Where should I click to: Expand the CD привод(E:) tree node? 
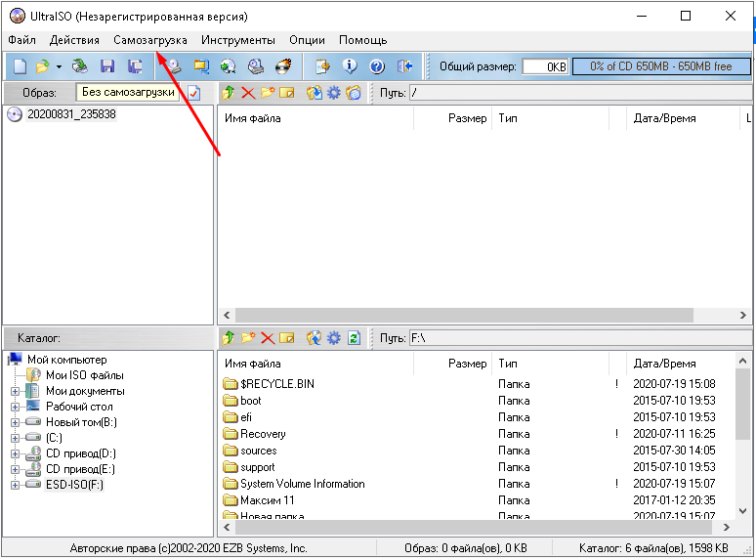pos(15,469)
